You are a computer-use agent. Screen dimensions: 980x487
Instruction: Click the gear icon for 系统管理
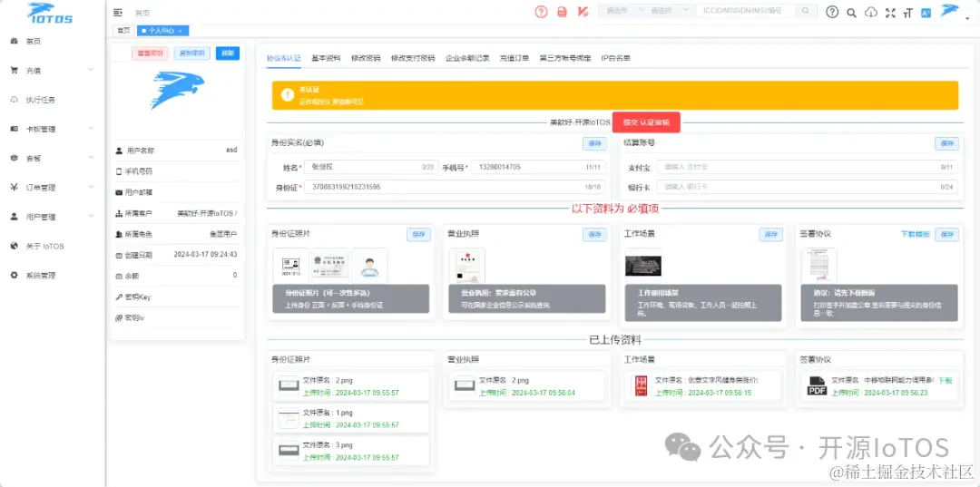14,276
